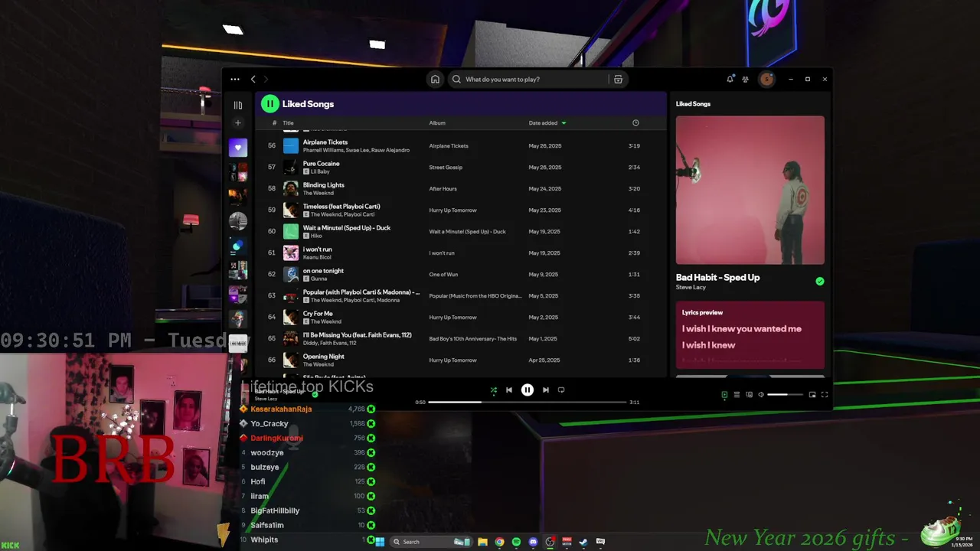Open artist Keanu Bicol link

(317, 257)
